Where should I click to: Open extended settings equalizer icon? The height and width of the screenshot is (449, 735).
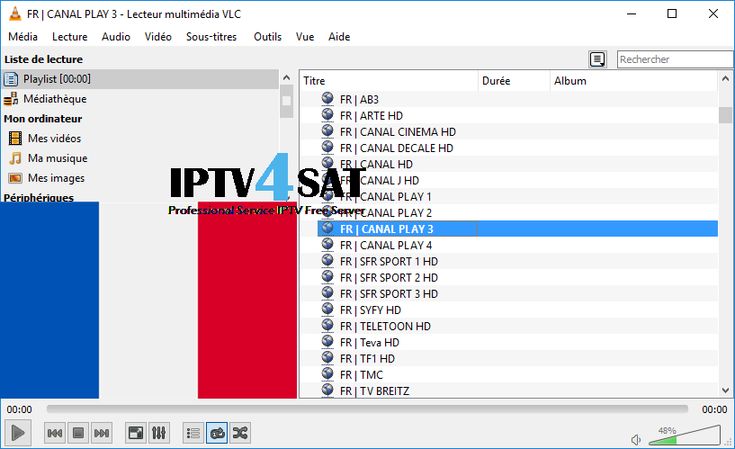pos(159,433)
